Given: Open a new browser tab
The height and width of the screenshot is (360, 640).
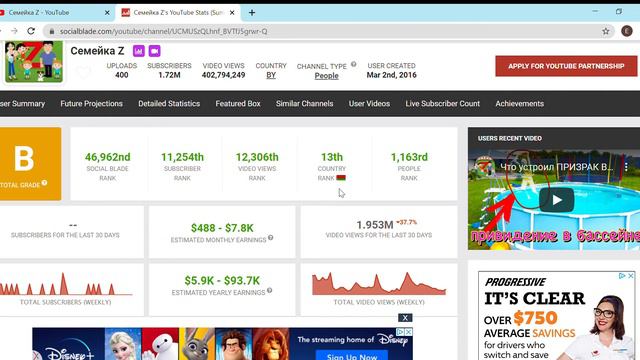Looking at the screenshot, I should tap(252, 13).
